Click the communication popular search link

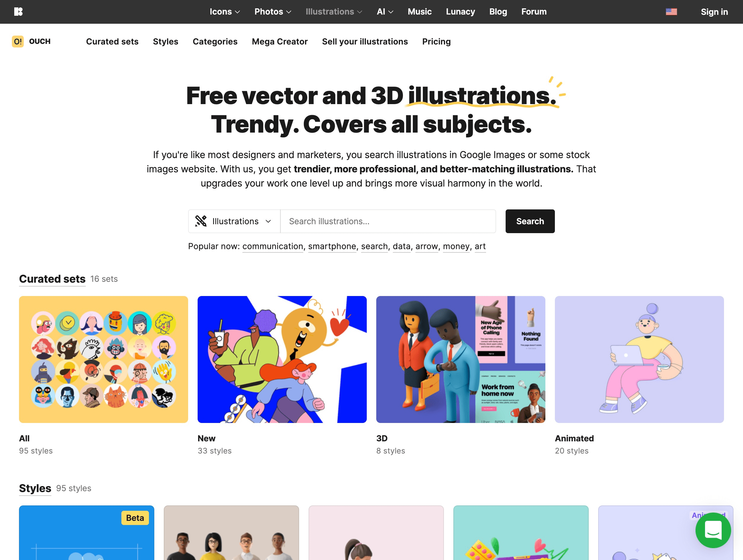pos(274,246)
